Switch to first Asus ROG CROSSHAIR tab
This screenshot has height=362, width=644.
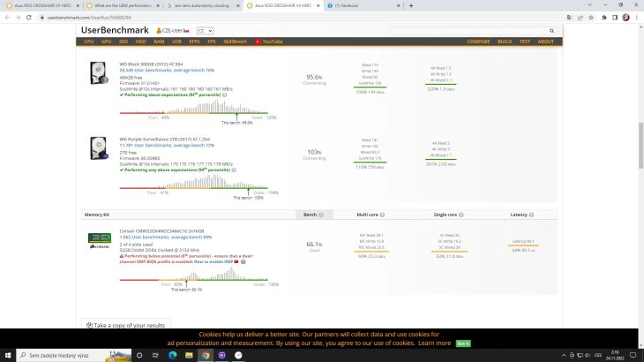(42, 6)
